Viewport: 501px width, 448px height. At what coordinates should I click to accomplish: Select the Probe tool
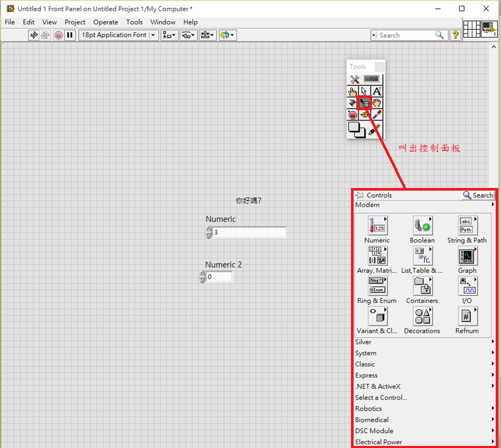click(364, 114)
